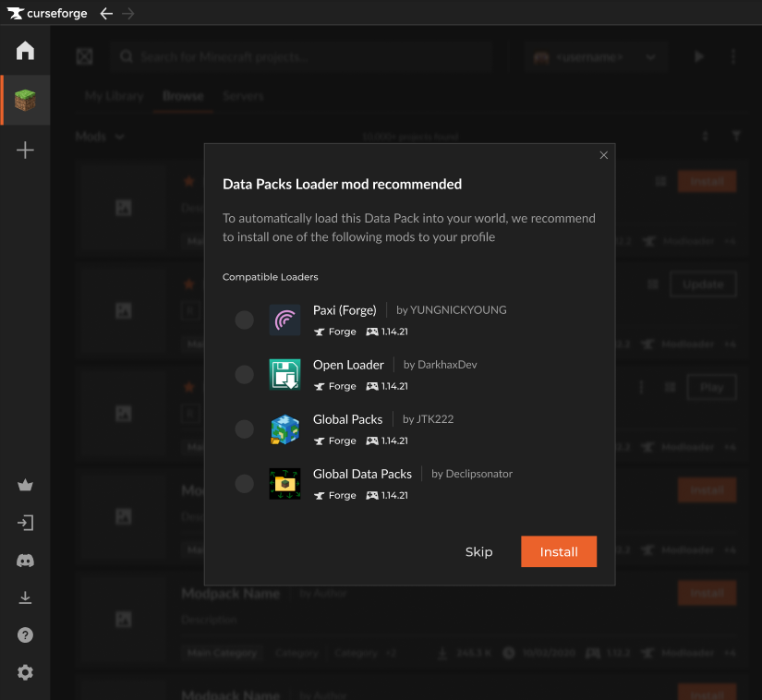Select the Open Loader radio button
This screenshot has width=762, height=700.
point(245,375)
